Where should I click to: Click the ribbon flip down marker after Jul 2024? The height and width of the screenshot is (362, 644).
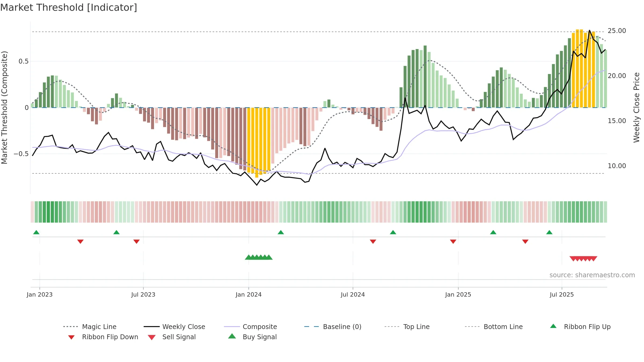(x=373, y=242)
